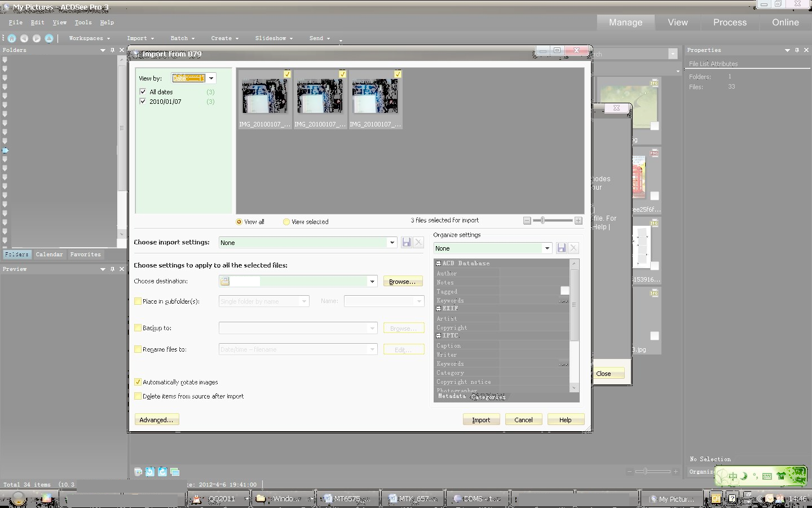Click the last icon in the bottom file-list toolbar
The image size is (812, 508).
175,472
